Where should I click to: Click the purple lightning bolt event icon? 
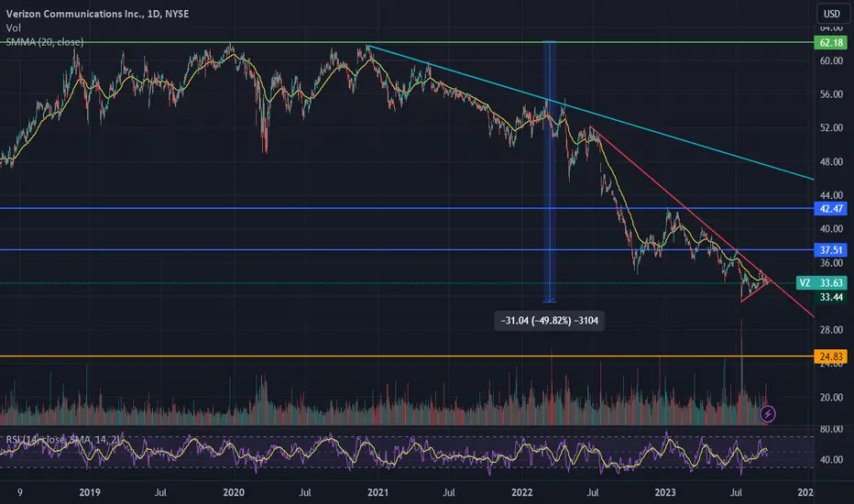coord(767,414)
